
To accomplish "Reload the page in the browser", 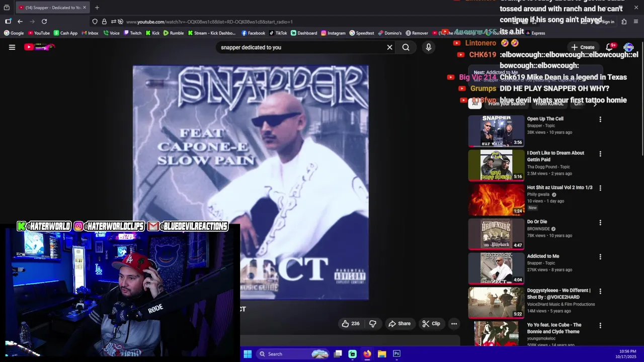I will [44, 22].
